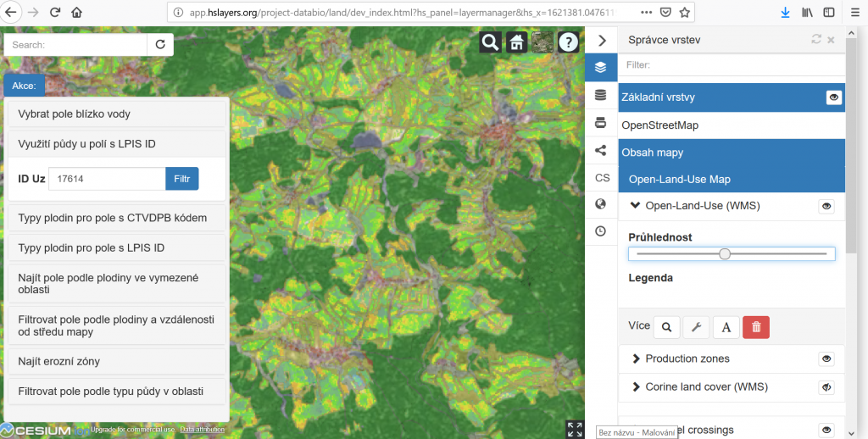Open the datasource database icon
The image size is (868, 439).
(x=601, y=95)
